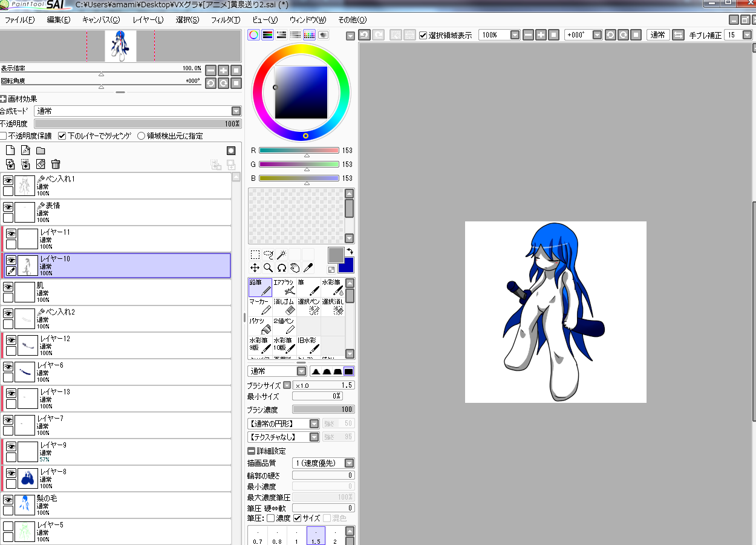
Task: Select the 1.5 brush size preset
Action: [316, 537]
